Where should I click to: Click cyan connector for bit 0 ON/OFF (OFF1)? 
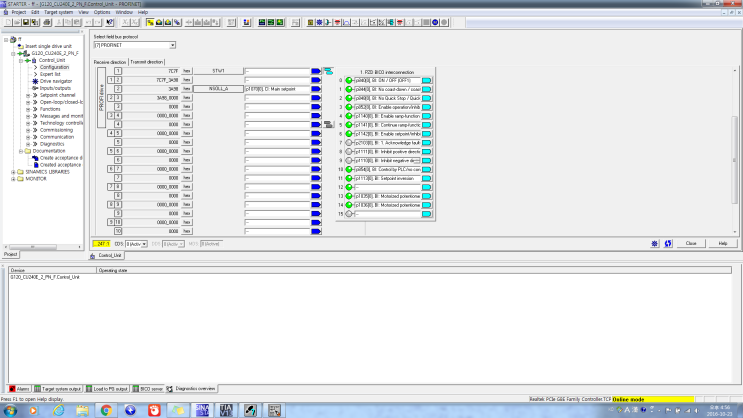click(x=426, y=81)
